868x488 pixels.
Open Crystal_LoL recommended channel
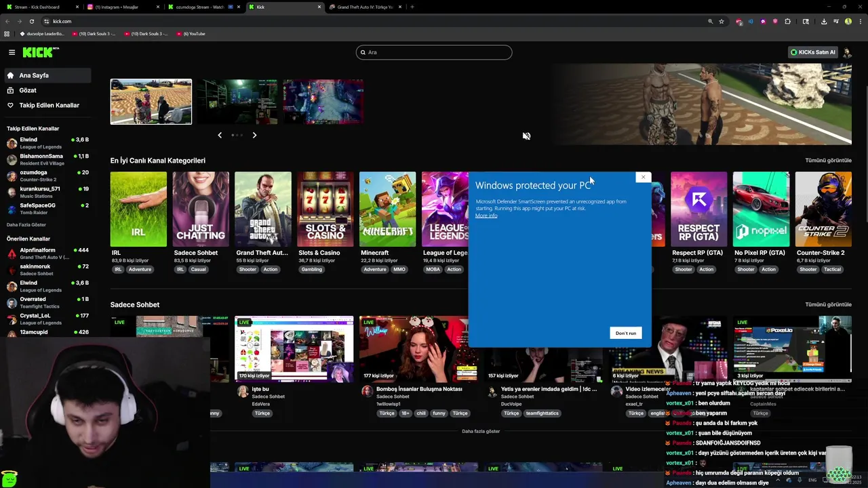[47, 319]
